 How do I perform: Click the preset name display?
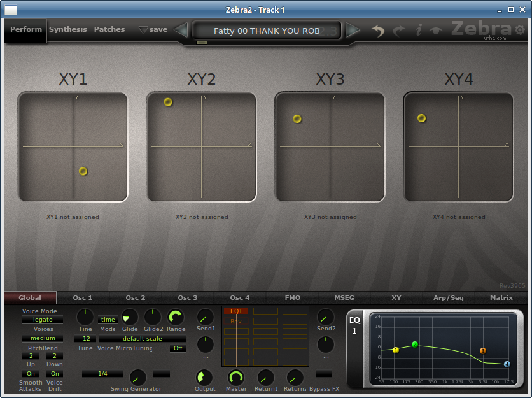click(x=267, y=31)
